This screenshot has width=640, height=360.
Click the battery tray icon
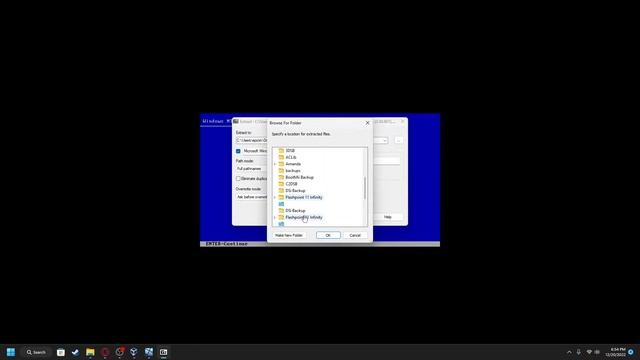tap(597, 352)
